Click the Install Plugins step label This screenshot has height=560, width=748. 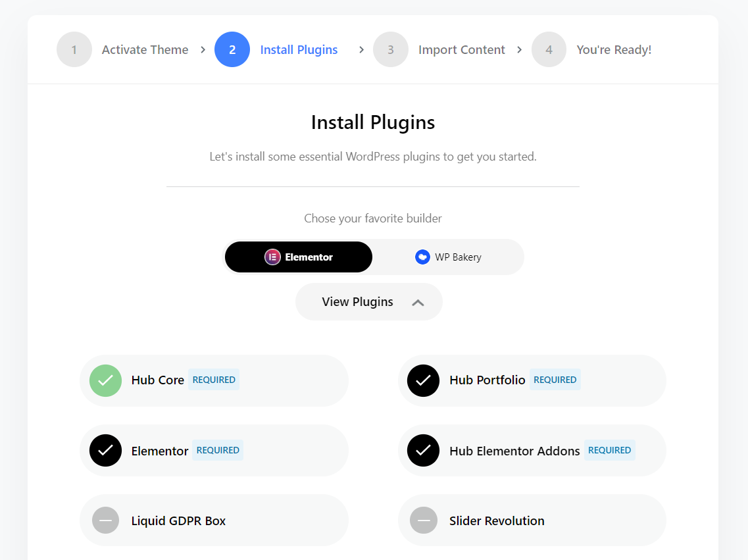[299, 50]
